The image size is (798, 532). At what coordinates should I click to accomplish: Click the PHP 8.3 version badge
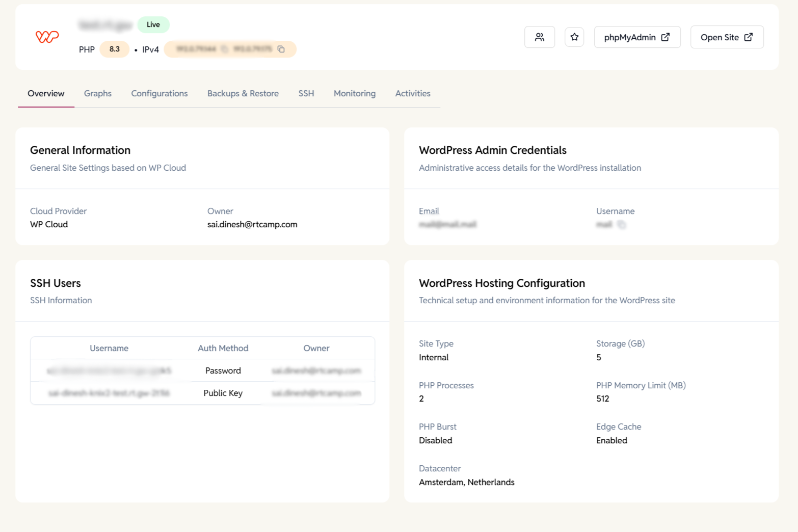tap(114, 49)
